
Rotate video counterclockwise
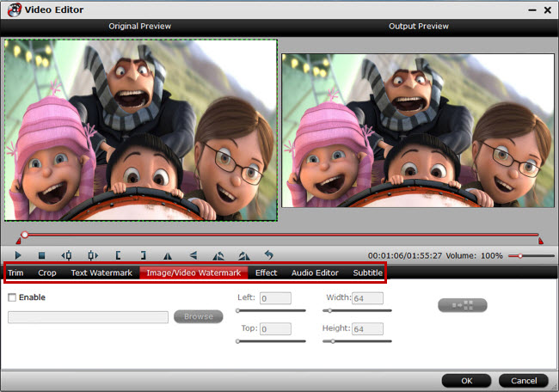(218, 255)
